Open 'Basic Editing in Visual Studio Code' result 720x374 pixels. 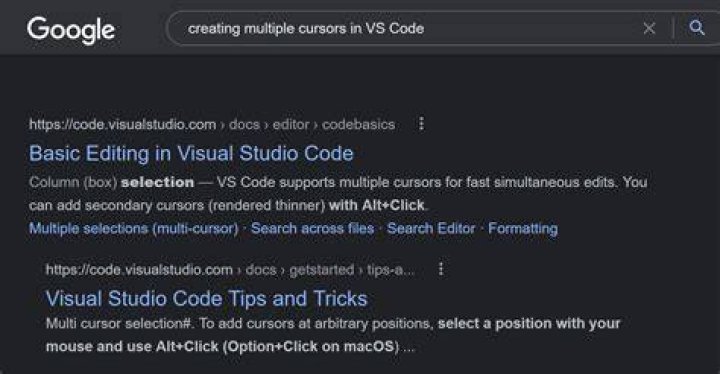click(x=191, y=153)
